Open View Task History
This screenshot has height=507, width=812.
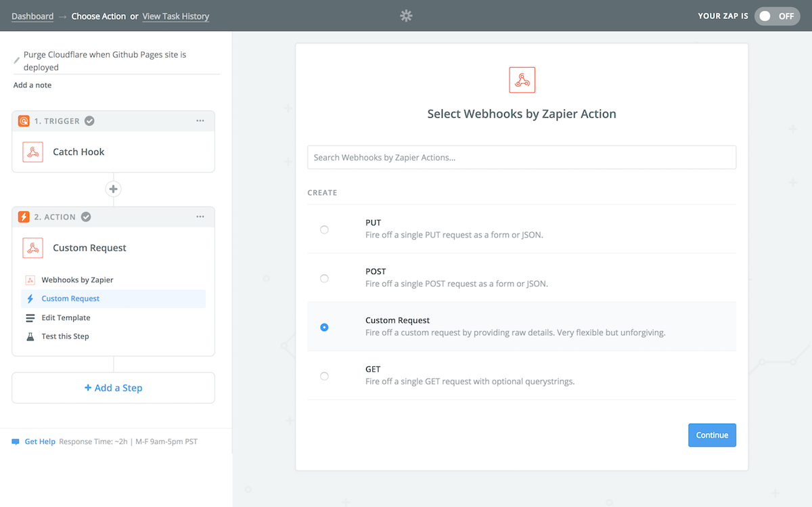(x=175, y=16)
